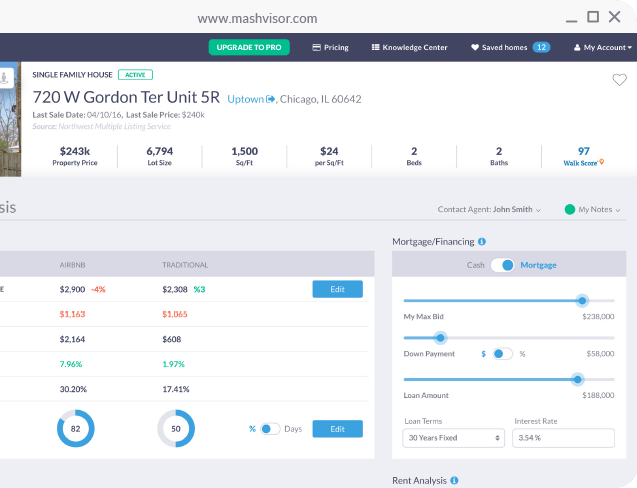Image resolution: width=637 pixels, height=488 pixels.
Task: Click the street view person icon
Action: point(4,77)
